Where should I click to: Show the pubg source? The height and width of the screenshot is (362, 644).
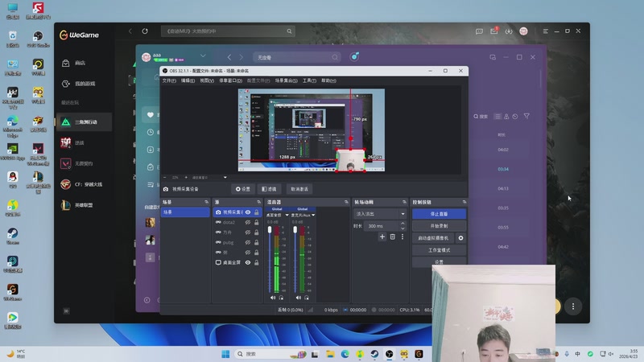[248, 242]
